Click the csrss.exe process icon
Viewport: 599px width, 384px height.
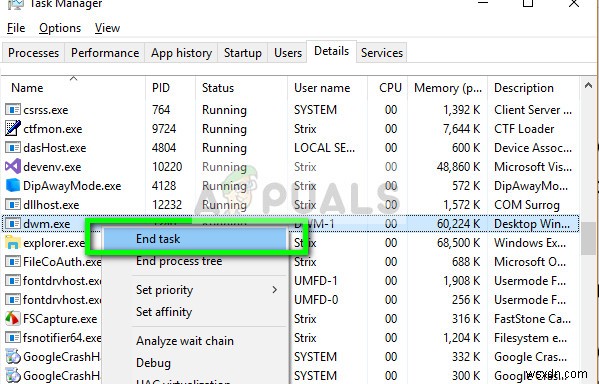click(x=13, y=110)
